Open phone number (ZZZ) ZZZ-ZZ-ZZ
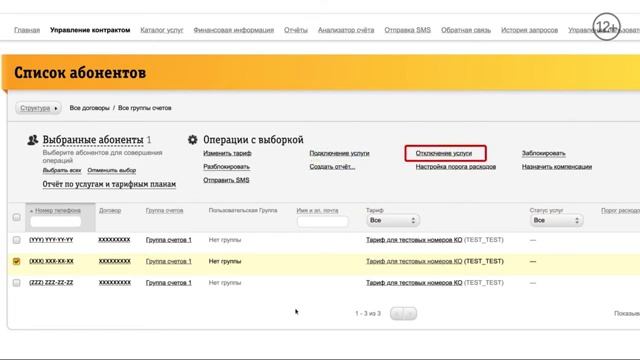This screenshot has width=640, height=360. tap(51, 282)
